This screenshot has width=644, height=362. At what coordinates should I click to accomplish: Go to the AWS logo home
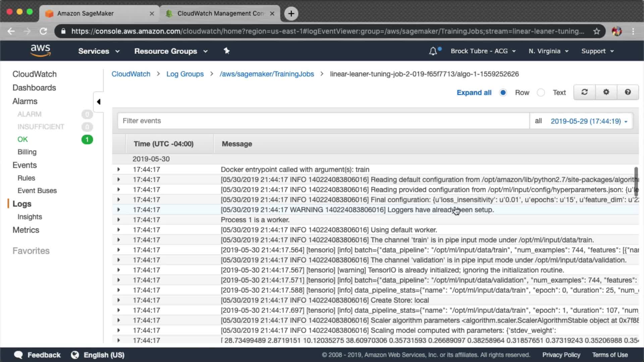pyautogui.click(x=40, y=51)
